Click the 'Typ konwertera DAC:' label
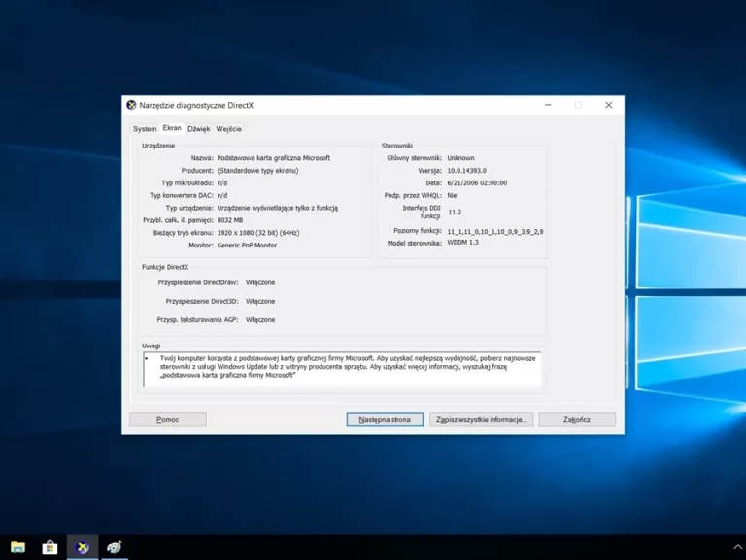Viewport: 746px width, 560px height. click(182, 195)
